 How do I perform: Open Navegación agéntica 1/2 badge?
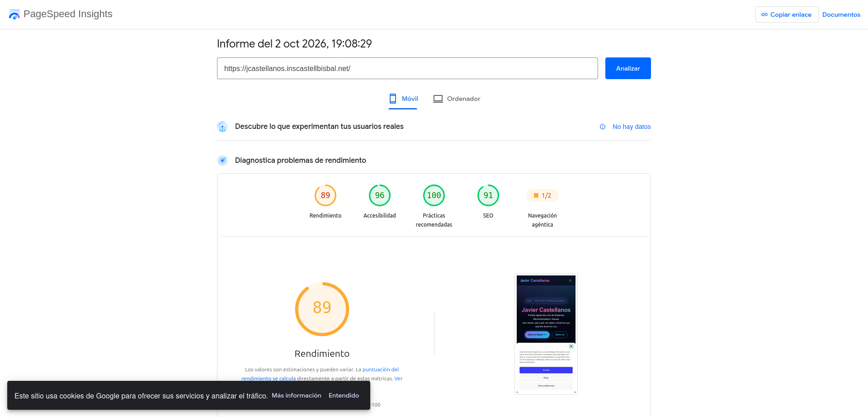[x=542, y=195]
